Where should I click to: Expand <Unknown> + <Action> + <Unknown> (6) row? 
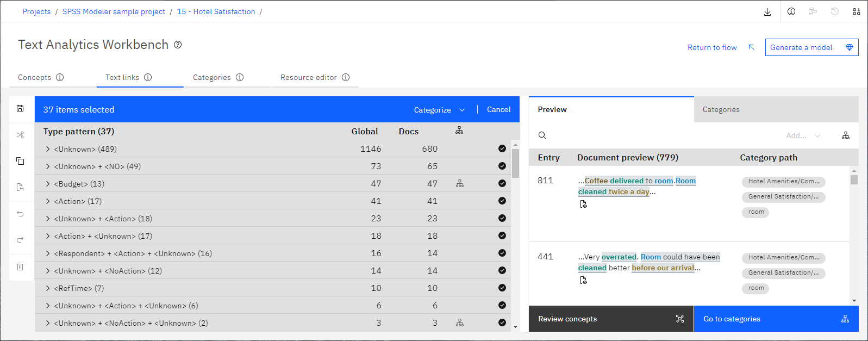tap(48, 306)
